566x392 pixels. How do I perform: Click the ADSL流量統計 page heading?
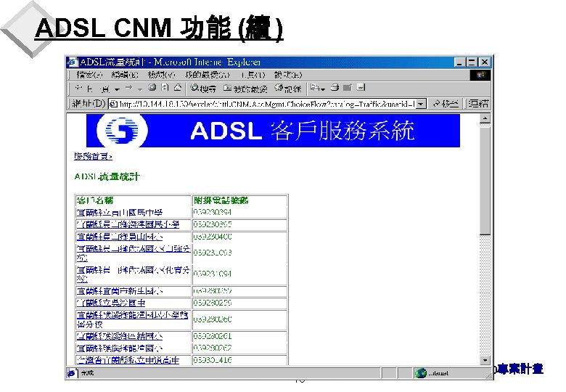pos(107,176)
